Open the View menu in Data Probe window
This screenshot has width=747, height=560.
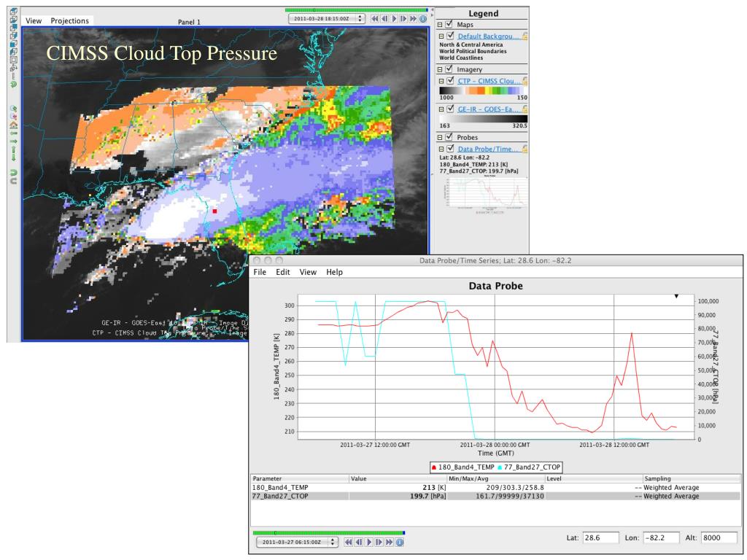coord(308,272)
